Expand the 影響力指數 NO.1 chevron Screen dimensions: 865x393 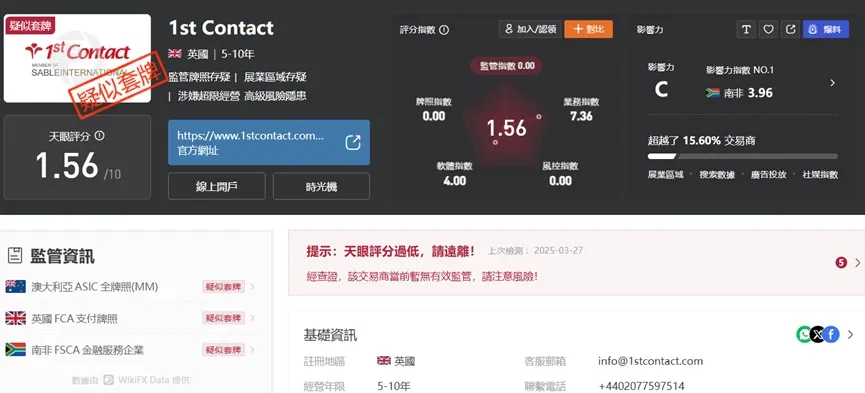click(x=832, y=83)
